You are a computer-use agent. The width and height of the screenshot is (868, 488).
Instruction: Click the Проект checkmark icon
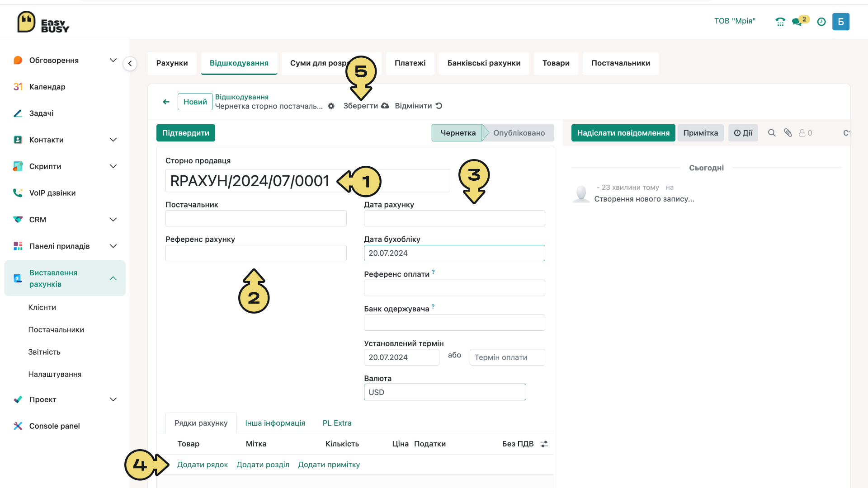tap(18, 399)
